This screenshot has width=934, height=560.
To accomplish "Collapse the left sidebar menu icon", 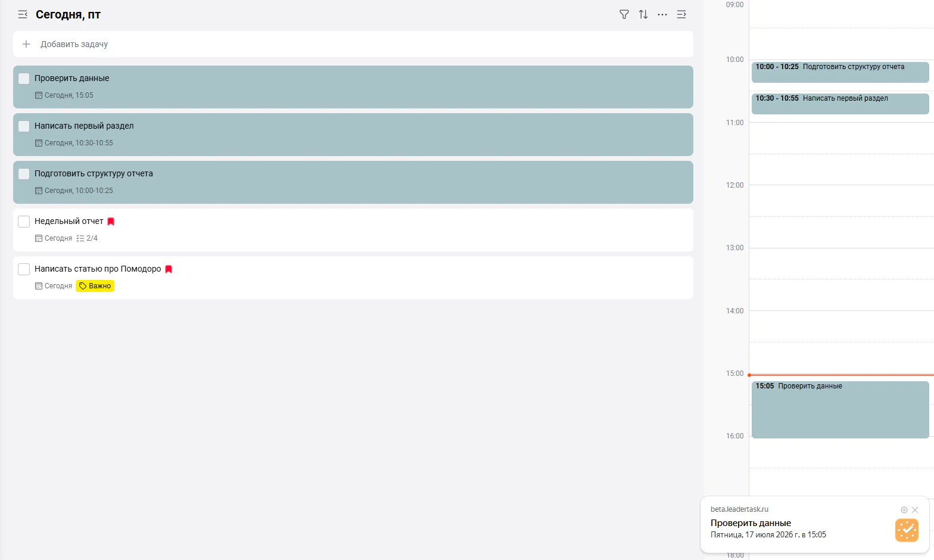I will tap(23, 14).
